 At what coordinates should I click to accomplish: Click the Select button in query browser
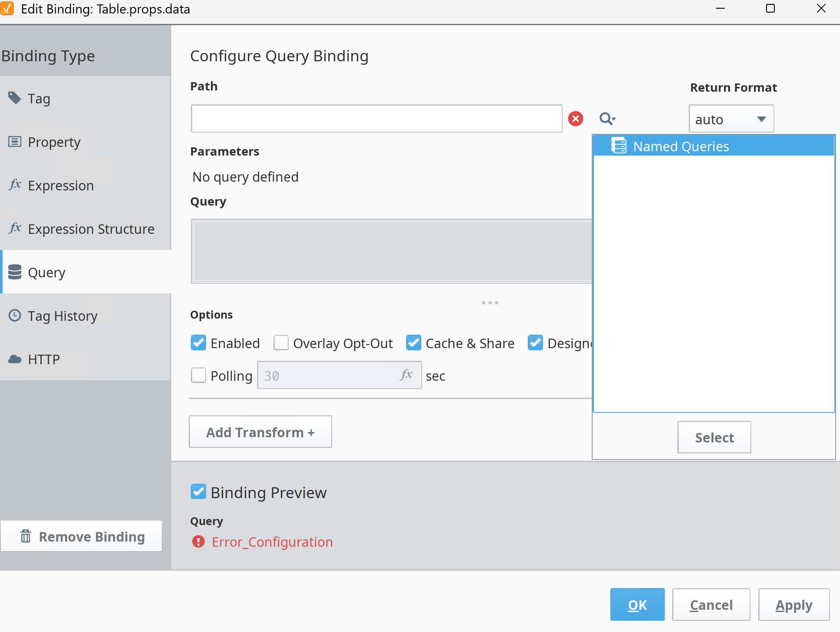tap(714, 437)
